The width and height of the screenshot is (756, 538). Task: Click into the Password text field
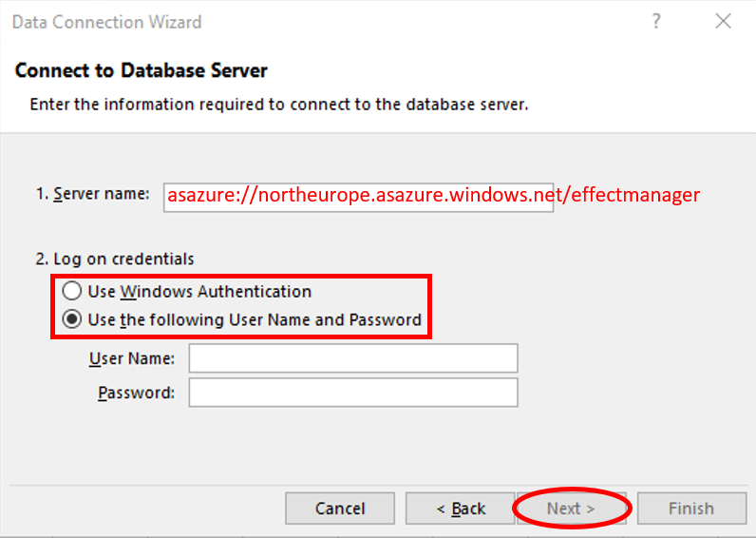pyautogui.click(x=353, y=393)
